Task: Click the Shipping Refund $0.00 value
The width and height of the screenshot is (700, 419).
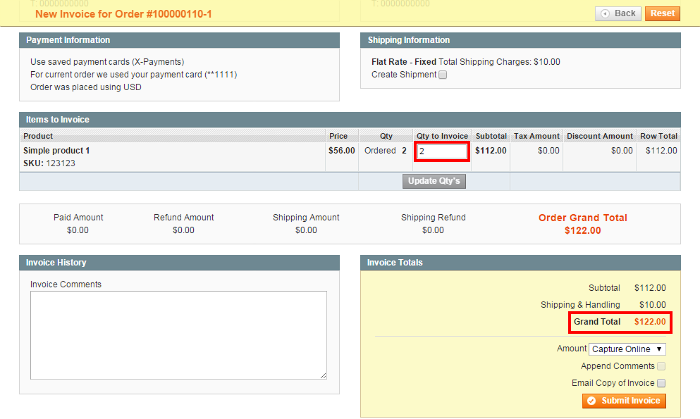Action: click(x=433, y=230)
